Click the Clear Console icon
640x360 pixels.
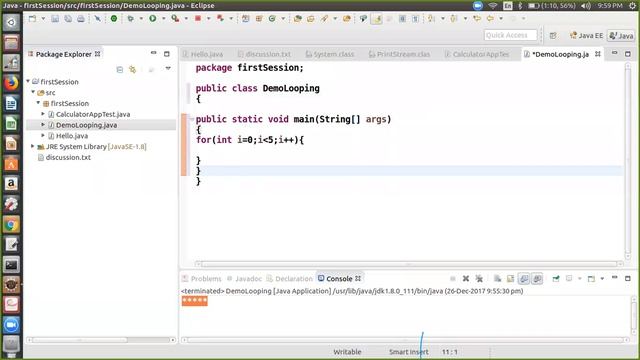pos(497,278)
